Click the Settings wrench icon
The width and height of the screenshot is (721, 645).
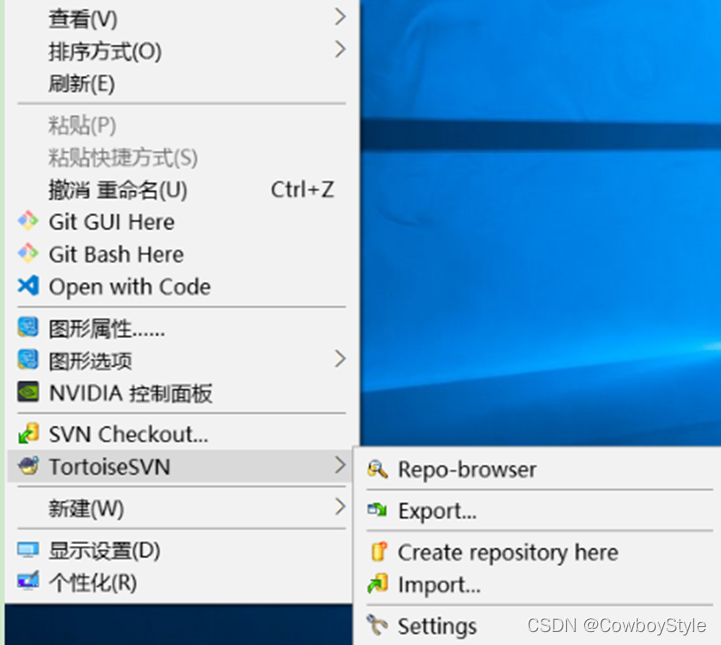point(377,626)
